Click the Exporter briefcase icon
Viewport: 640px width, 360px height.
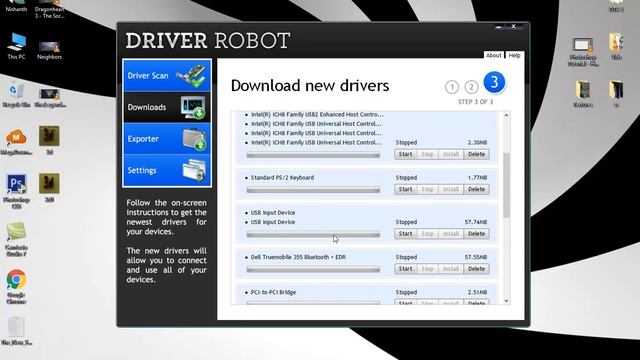(x=194, y=139)
